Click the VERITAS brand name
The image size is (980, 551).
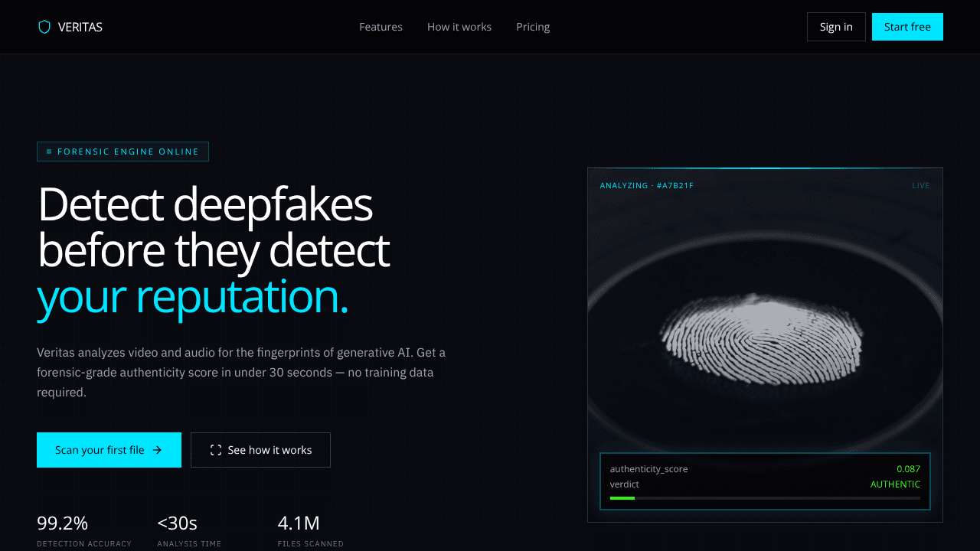pyautogui.click(x=80, y=27)
